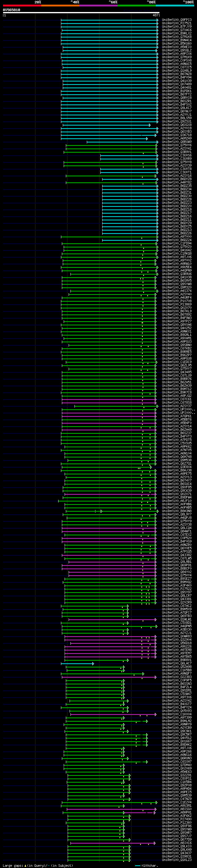Select the UniRef100_A6MZA9 label
Viewport: 197px width, 868px height.
point(177,139)
